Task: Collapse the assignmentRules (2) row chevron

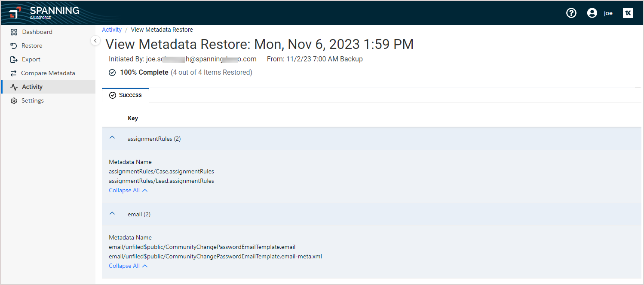Action: [112, 138]
